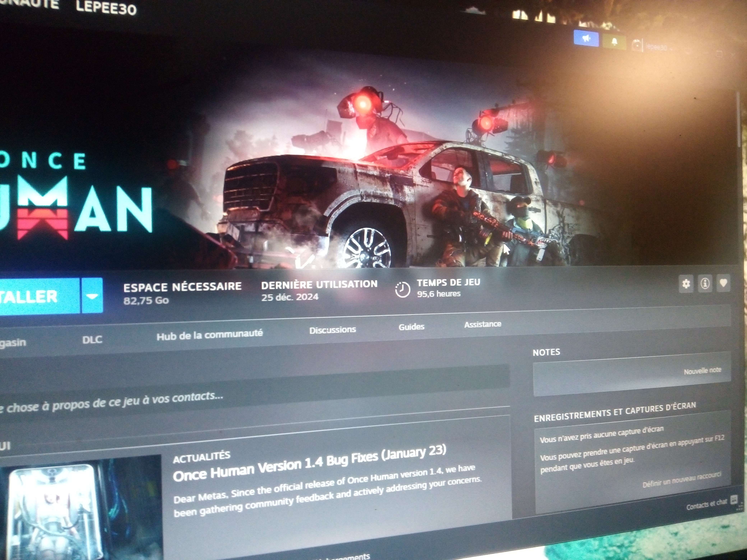Viewport: 747px width, 560px height.
Task: Open the Contacts et chat icon
Action: tap(734, 500)
